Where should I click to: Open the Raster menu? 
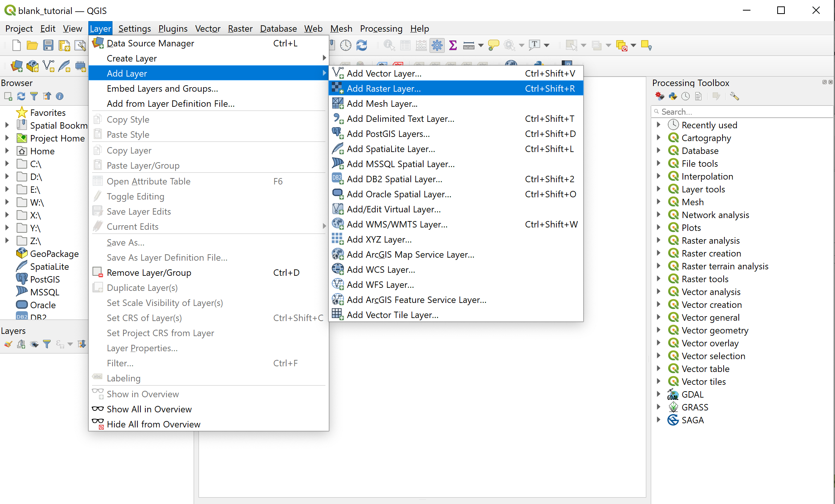[240, 29]
